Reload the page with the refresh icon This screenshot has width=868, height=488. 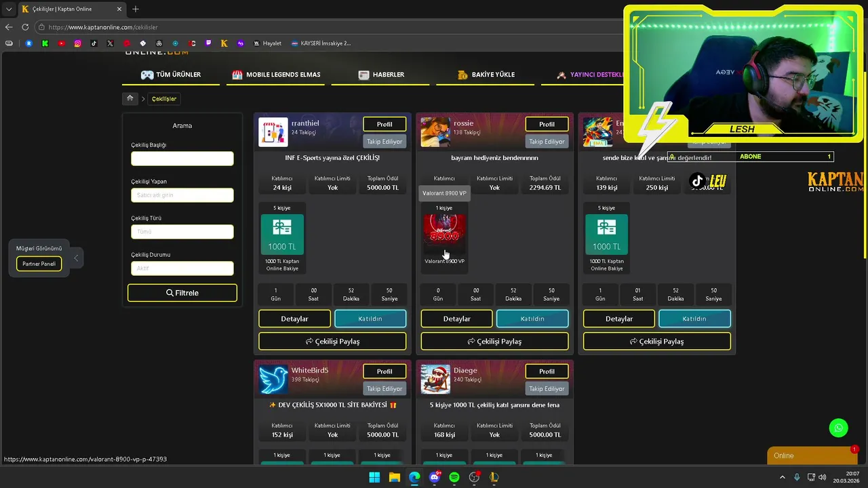pos(25,27)
